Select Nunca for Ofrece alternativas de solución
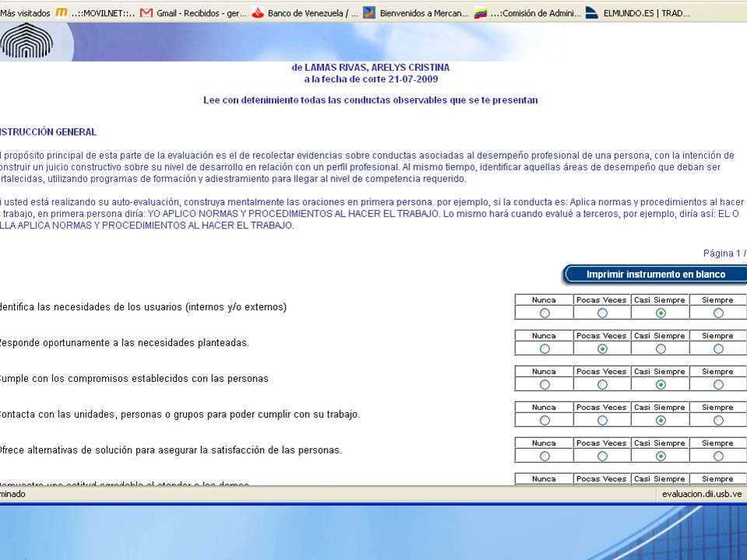This screenshot has width=747, height=560. [545, 456]
